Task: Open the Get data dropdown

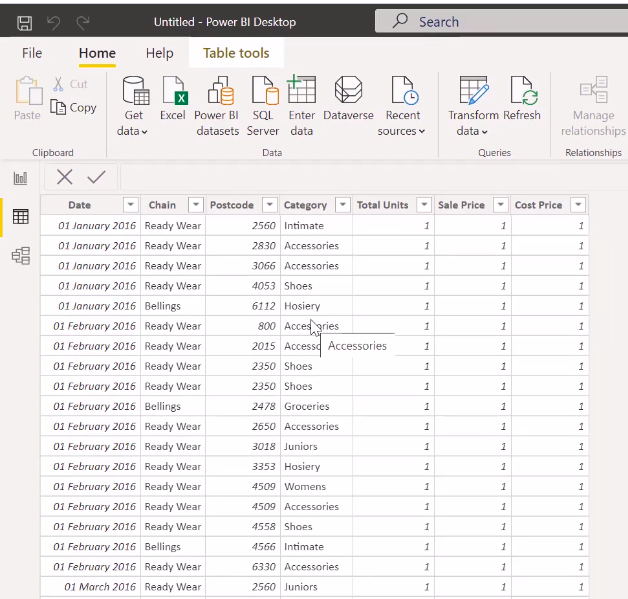Action: click(133, 106)
